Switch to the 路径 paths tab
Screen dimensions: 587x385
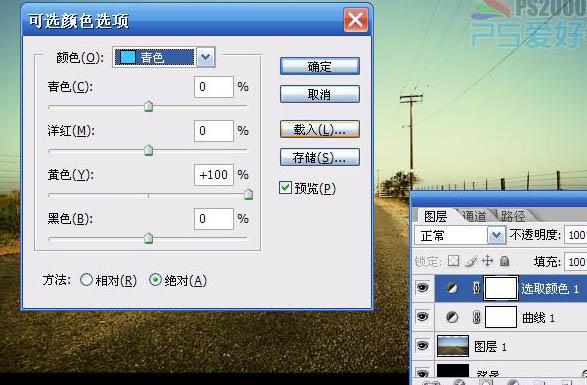(x=513, y=216)
